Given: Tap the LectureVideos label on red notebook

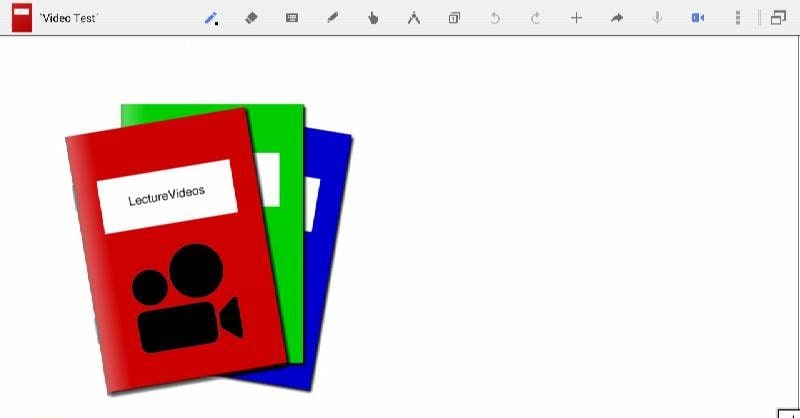Looking at the screenshot, I should pyautogui.click(x=167, y=196).
